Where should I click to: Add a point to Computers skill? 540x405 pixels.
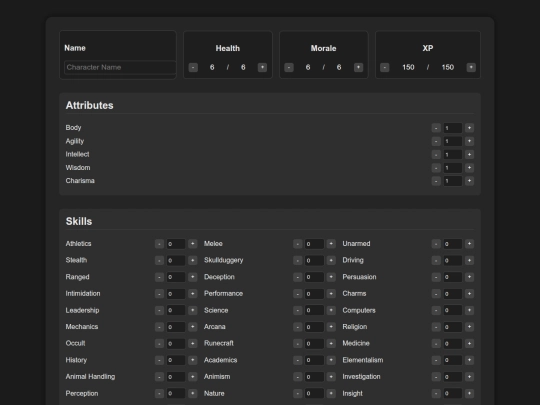click(469, 310)
